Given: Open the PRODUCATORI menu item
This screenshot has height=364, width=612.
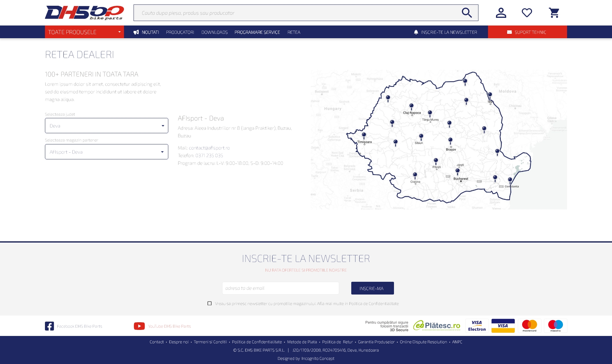Looking at the screenshot, I should pos(180,32).
